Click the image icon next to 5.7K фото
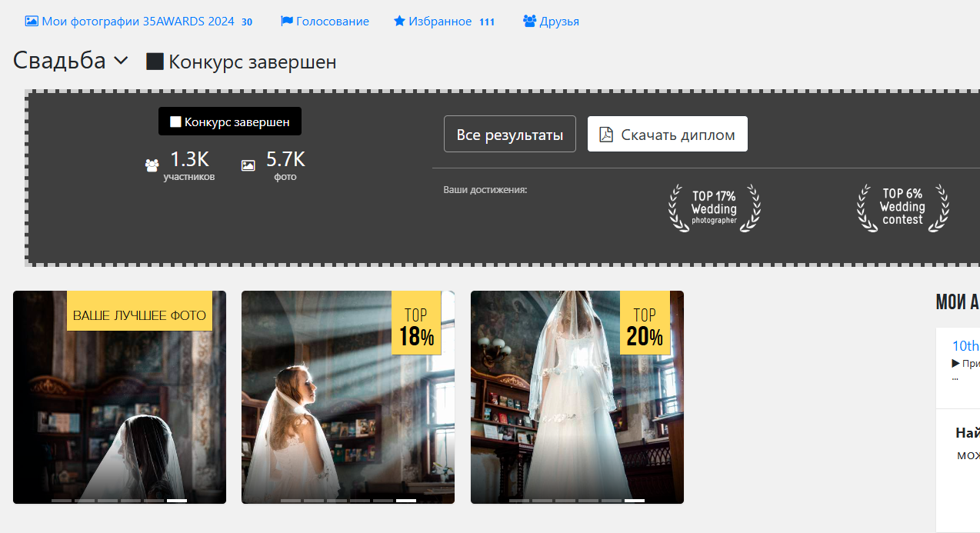This screenshot has height=533, width=980. click(248, 165)
